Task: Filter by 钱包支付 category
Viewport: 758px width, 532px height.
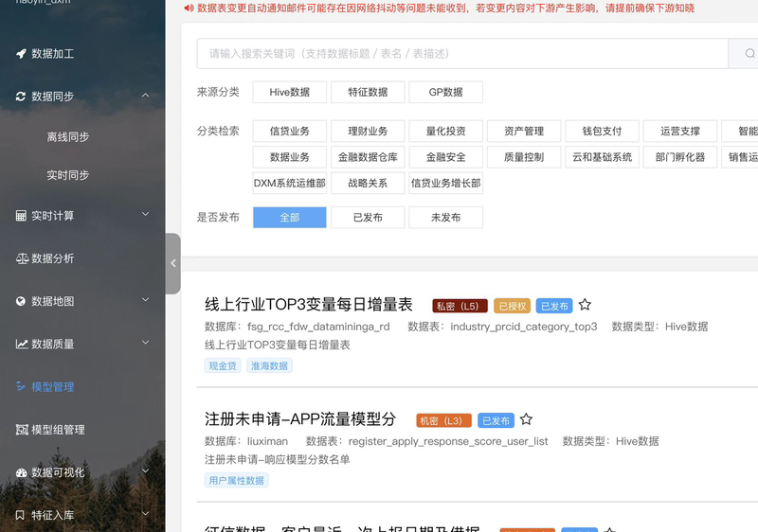Action: click(602, 131)
